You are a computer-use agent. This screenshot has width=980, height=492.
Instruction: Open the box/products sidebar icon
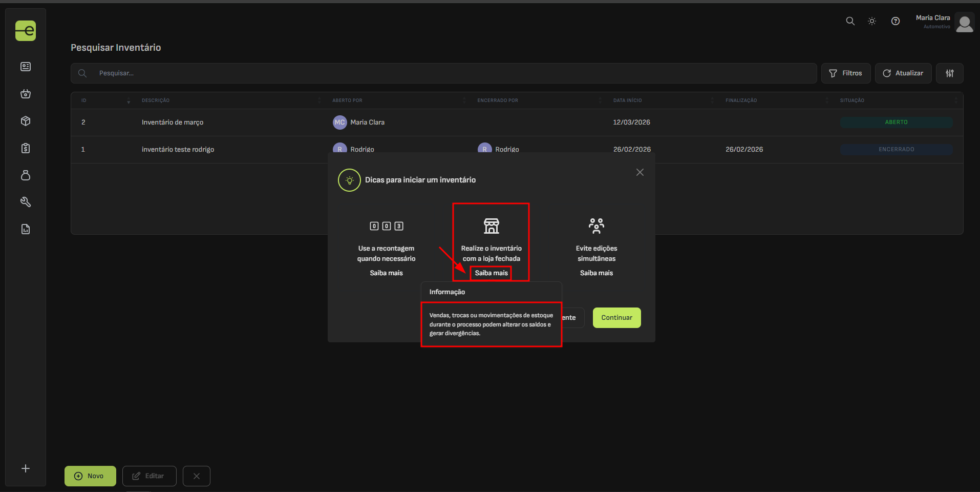pyautogui.click(x=26, y=121)
